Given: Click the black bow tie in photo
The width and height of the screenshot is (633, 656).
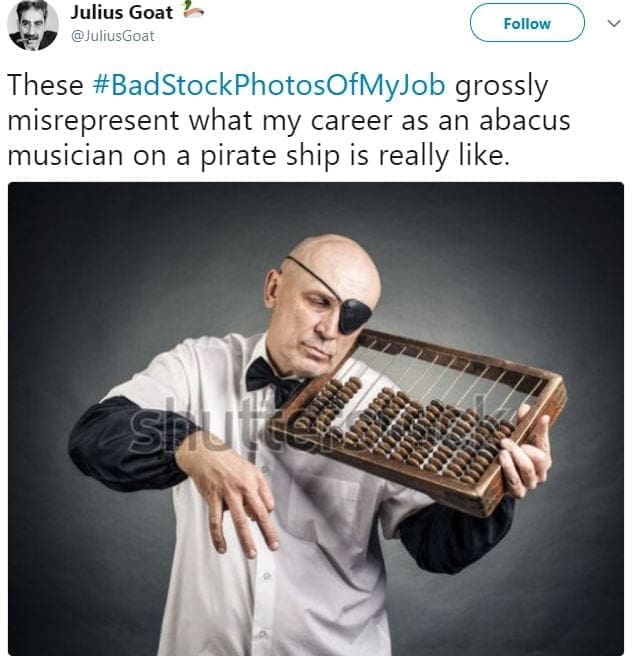Looking at the screenshot, I should pos(273,379).
